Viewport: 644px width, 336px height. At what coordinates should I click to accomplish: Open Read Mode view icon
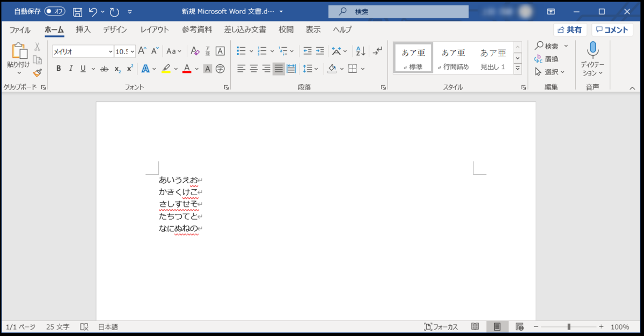point(475,326)
